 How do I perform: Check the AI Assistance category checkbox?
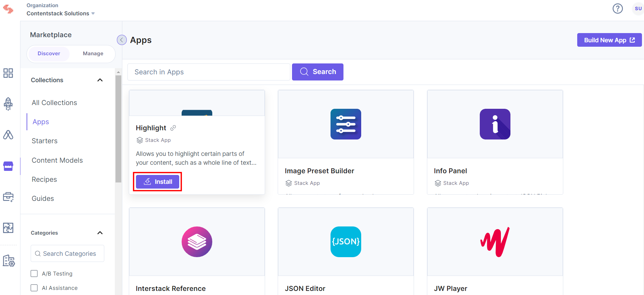(34, 288)
